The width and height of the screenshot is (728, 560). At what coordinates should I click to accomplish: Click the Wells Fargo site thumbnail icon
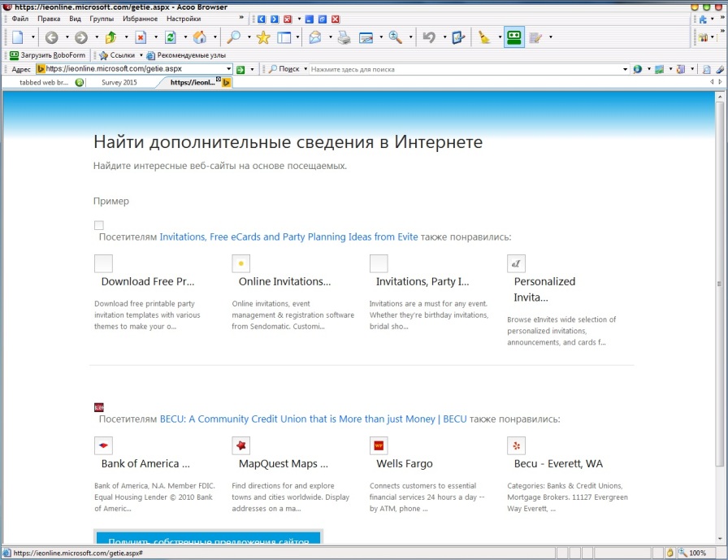(379, 445)
